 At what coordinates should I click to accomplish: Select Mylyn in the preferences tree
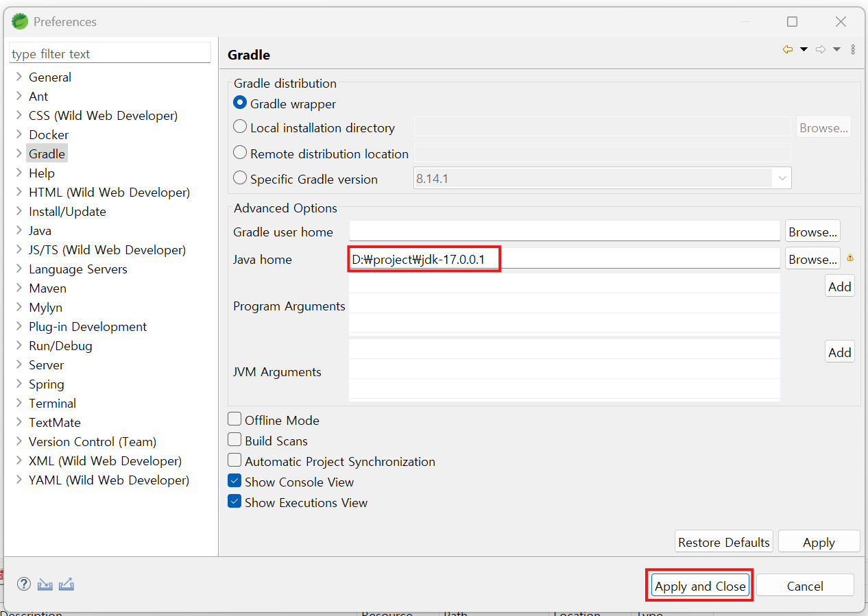[x=45, y=307]
